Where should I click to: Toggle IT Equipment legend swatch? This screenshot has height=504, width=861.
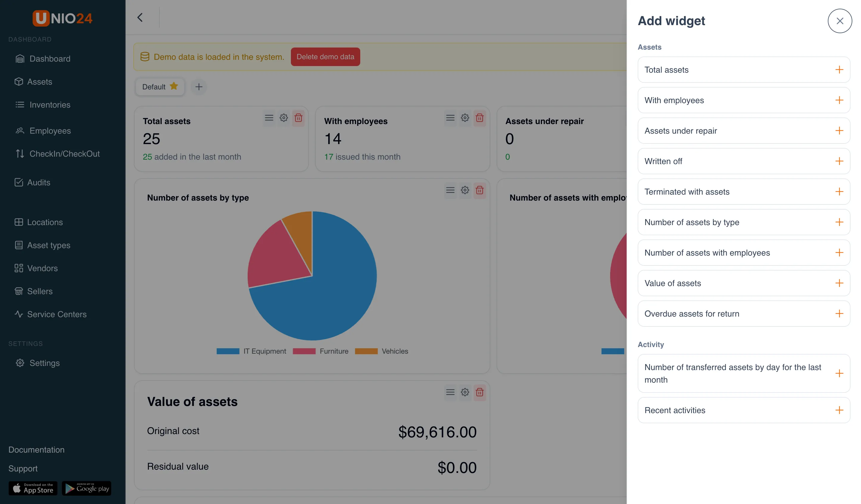228,351
